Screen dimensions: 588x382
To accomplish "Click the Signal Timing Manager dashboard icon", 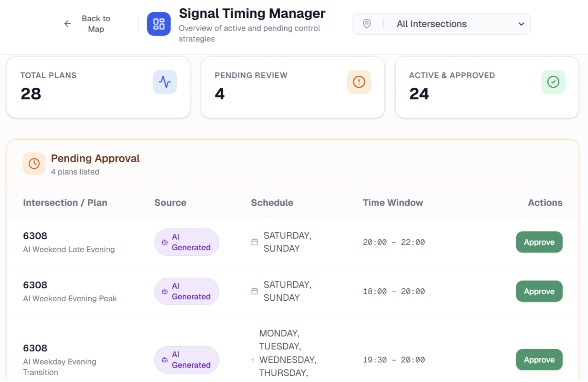I will (x=159, y=24).
